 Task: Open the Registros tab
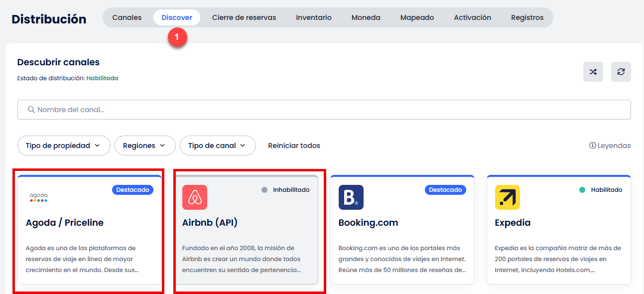[x=527, y=17]
